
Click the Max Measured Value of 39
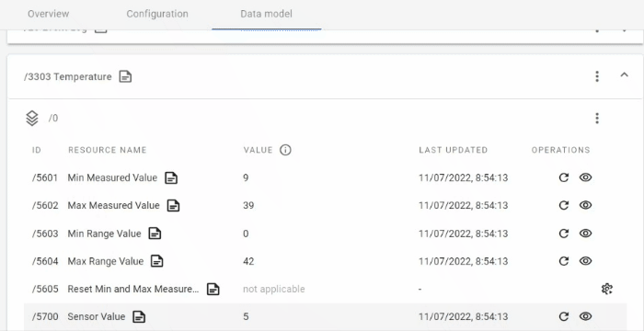pos(248,205)
